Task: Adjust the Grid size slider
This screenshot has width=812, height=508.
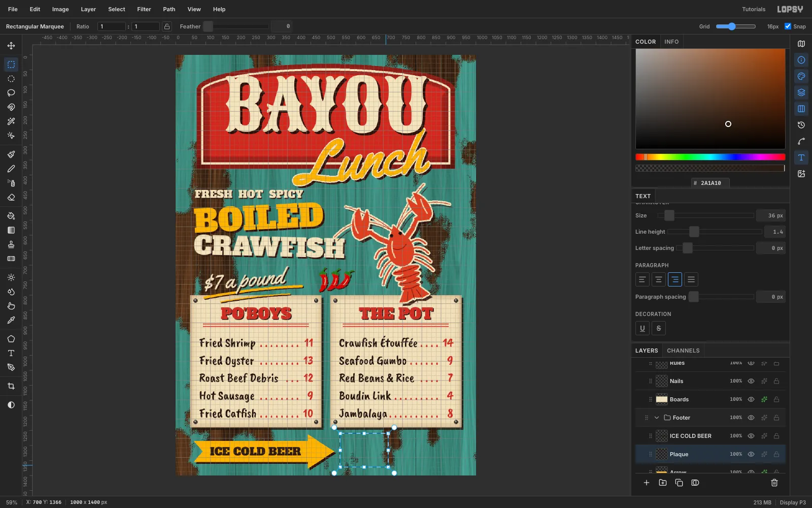Action: [x=736, y=26]
